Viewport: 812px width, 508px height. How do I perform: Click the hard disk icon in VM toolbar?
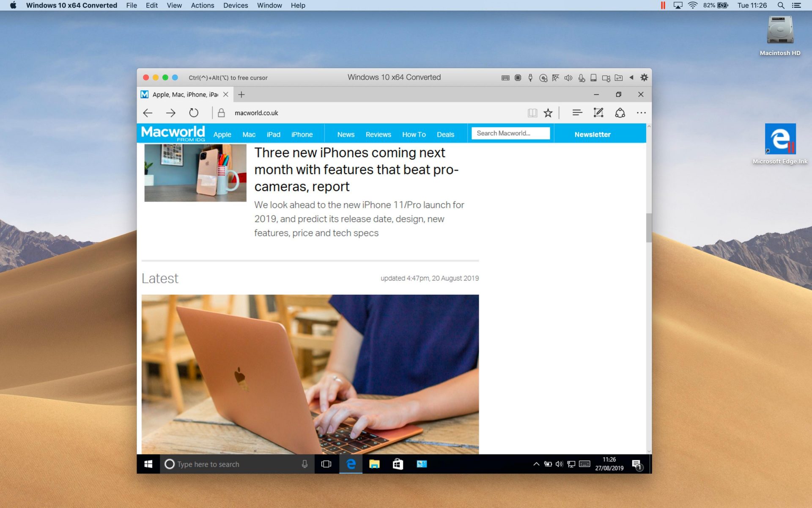[593, 77]
